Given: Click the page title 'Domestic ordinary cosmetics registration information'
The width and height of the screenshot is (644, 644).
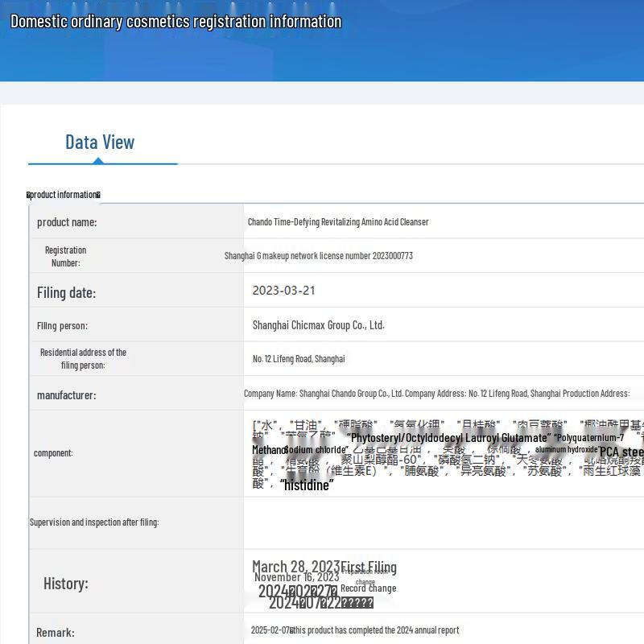Looking at the screenshot, I should click(175, 22).
